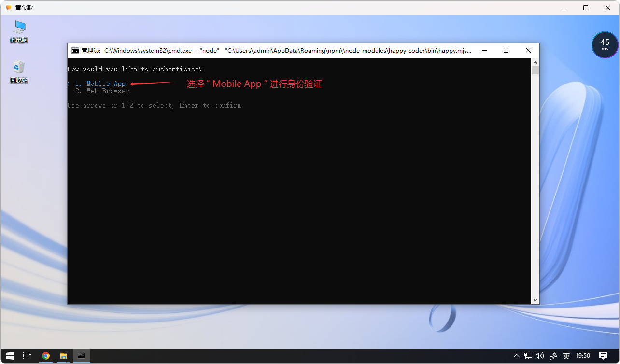Open the Windows Start menu
This screenshot has width=620, height=364.
[x=10, y=356]
